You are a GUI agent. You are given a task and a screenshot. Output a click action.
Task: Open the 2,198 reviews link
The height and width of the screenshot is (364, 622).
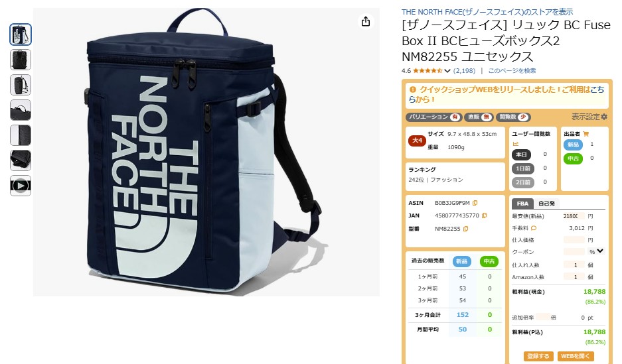click(464, 71)
